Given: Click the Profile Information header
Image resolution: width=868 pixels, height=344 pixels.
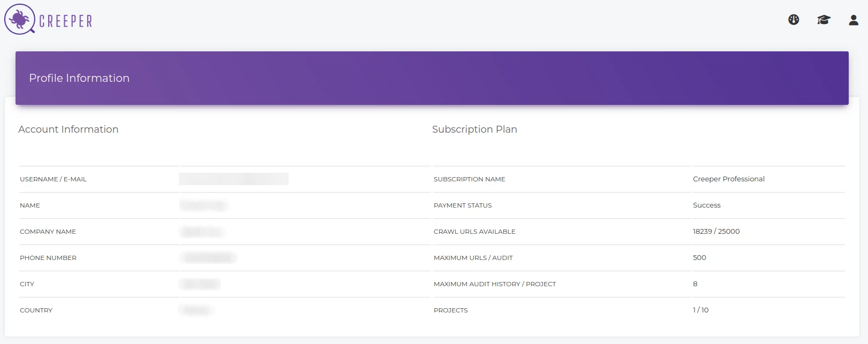Looking at the screenshot, I should [x=79, y=78].
